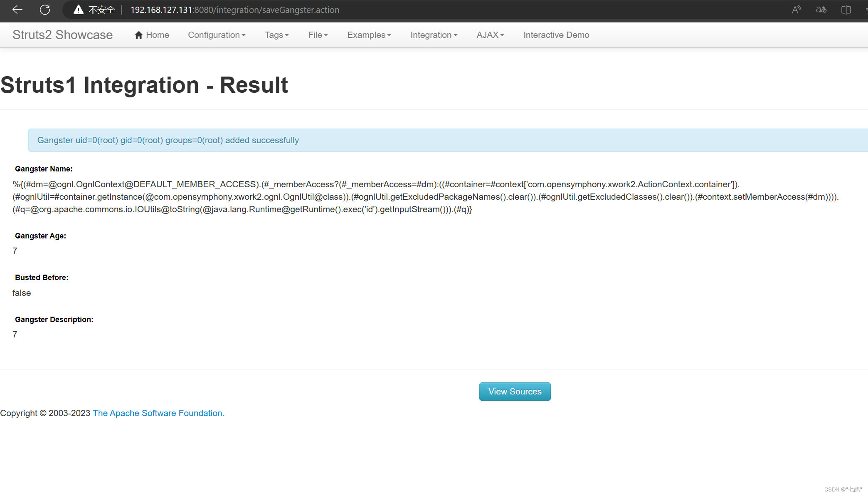Open the Examples menu
This screenshot has width=868, height=496.
coord(369,35)
